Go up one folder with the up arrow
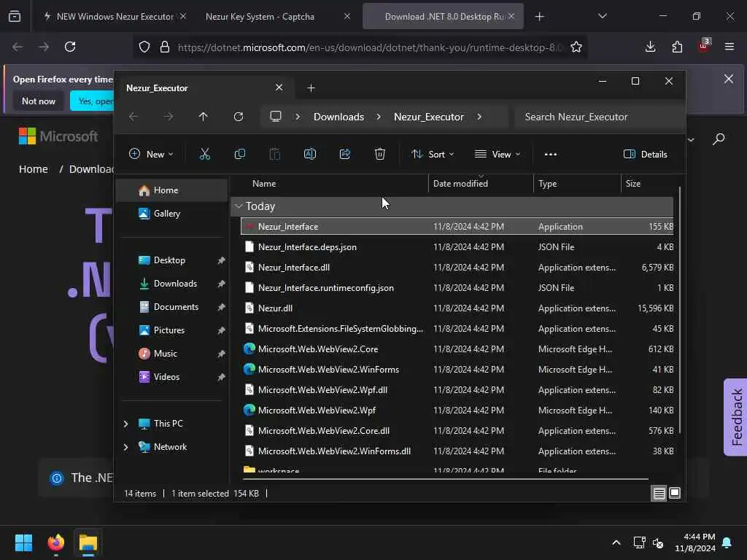This screenshot has height=560, width=747. point(203,117)
